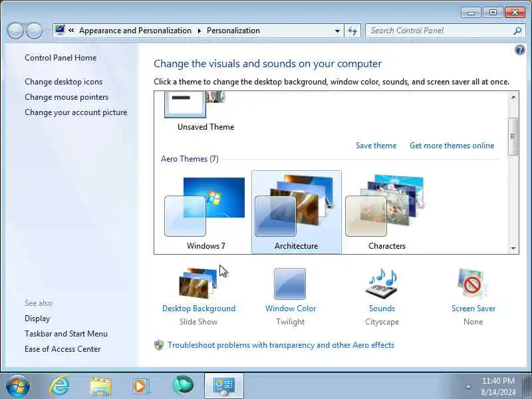532x399 pixels.
Task: Open Ease of Access Center link
Action: (x=63, y=349)
